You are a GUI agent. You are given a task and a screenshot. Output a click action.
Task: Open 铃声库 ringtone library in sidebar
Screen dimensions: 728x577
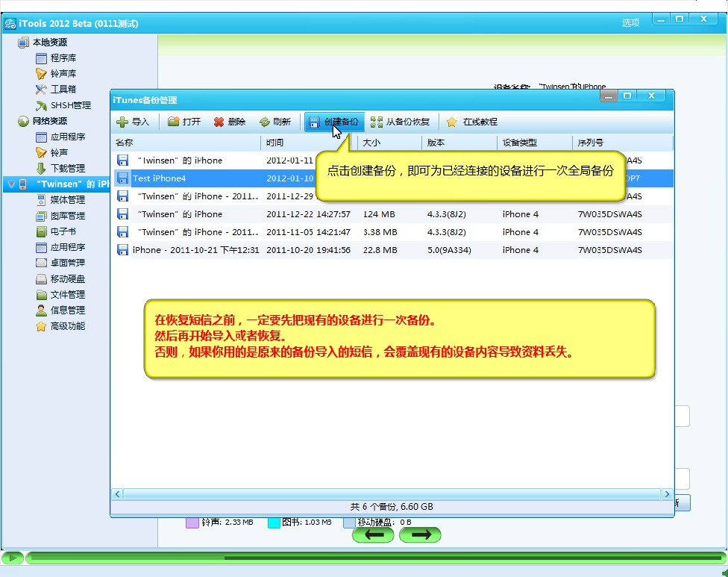point(63,73)
